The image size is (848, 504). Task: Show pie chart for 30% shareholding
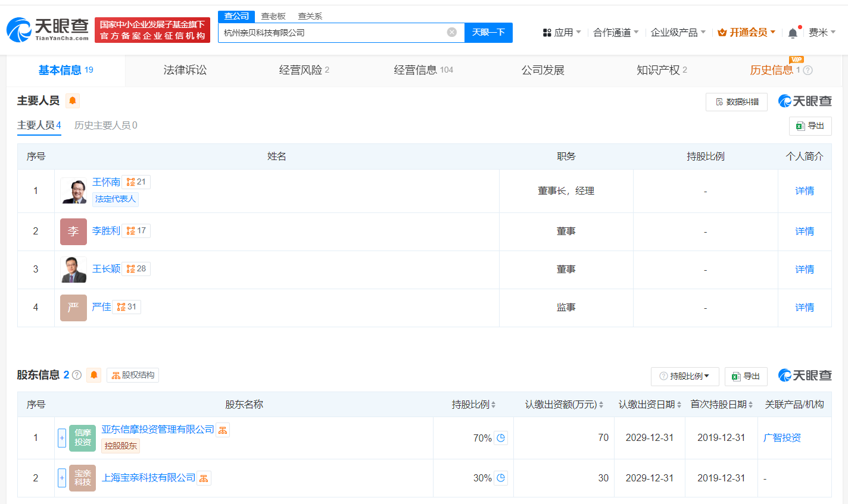coord(501,478)
